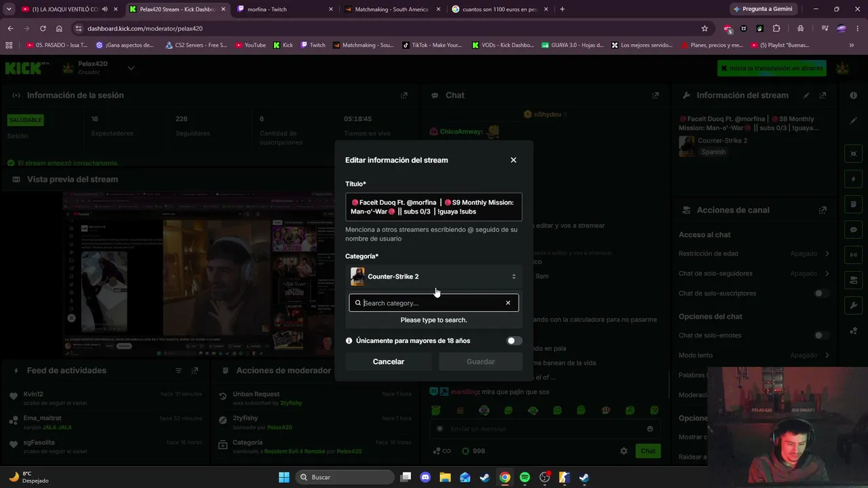Click the Cancelar button
Screen dimensions: 868x488
click(389, 362)
